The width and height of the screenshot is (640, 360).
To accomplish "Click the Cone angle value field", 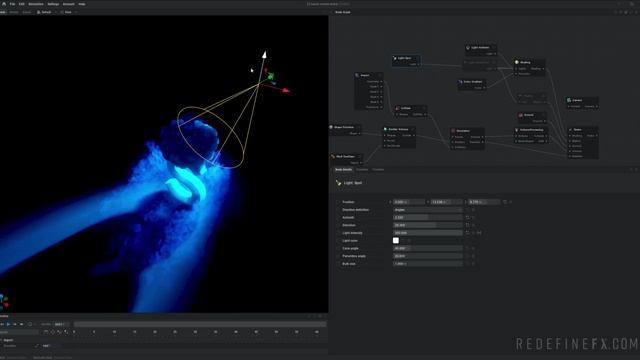I will pyautogui.click(x=428, y=249).
